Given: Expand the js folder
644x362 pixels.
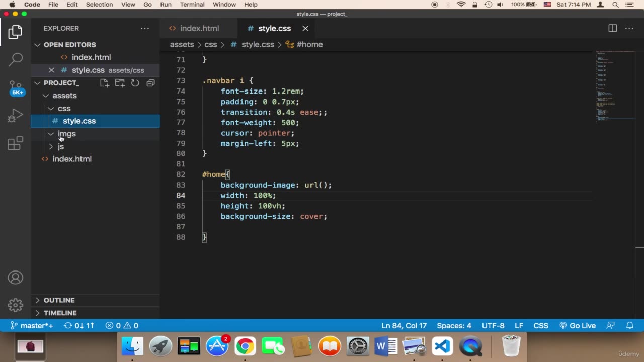Looking at the screenshot, I should pos(60,146).
